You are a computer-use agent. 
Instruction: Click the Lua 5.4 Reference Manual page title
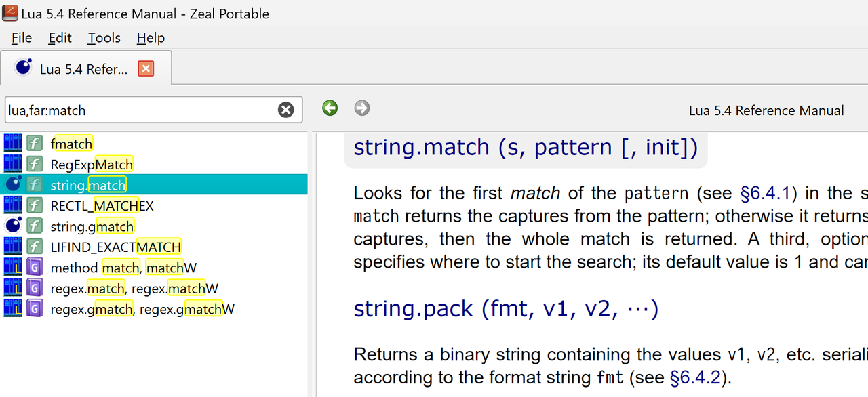tap(766, 110)
